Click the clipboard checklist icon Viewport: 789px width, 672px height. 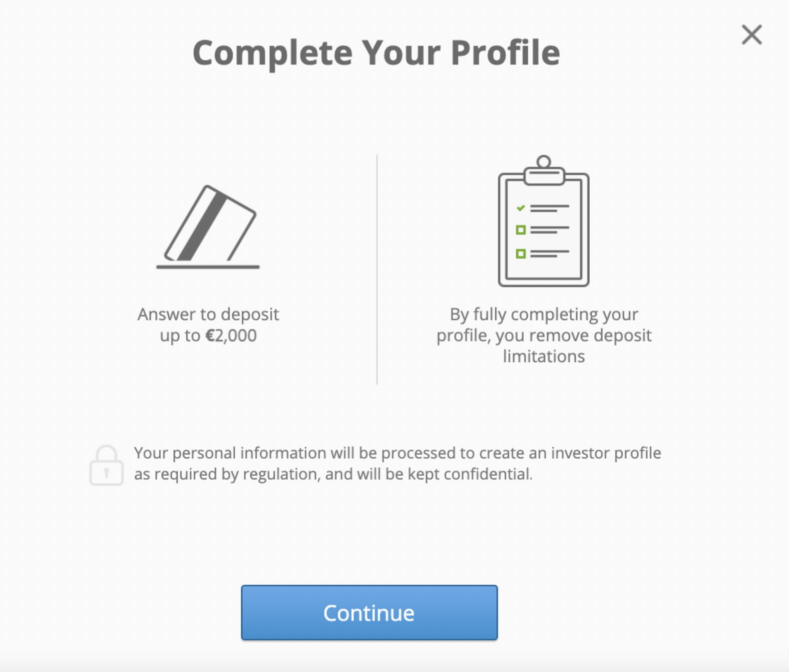(x=544, y=221)
